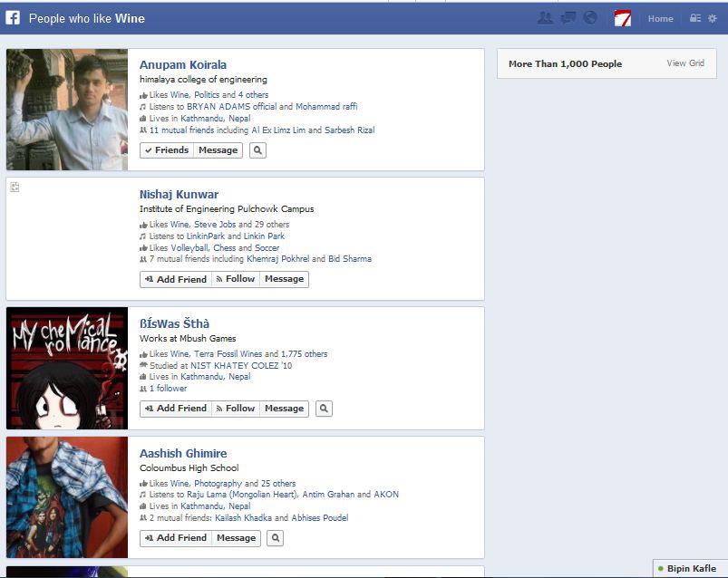Click 'More Than 1,000 People' text
This screenshot has width=728, height=578.
pyautogui.click(x=565, y=64)
